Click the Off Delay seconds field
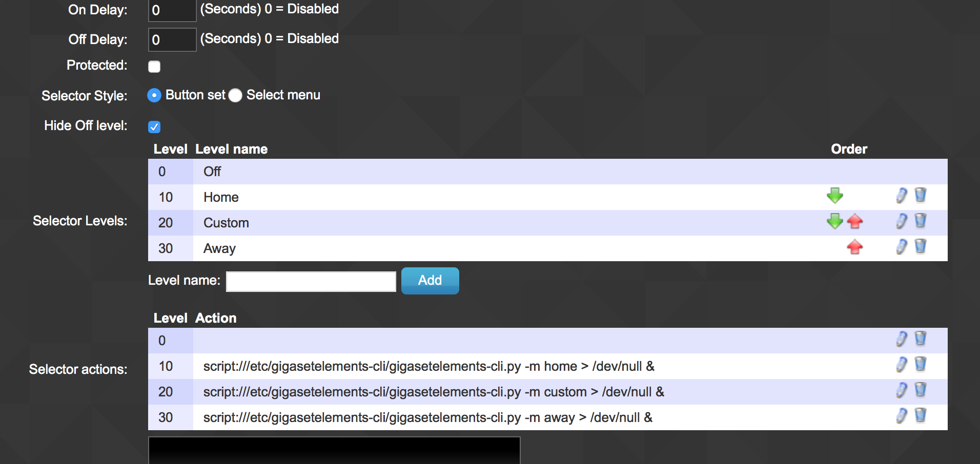980x464 pixels. click(172, 39)
